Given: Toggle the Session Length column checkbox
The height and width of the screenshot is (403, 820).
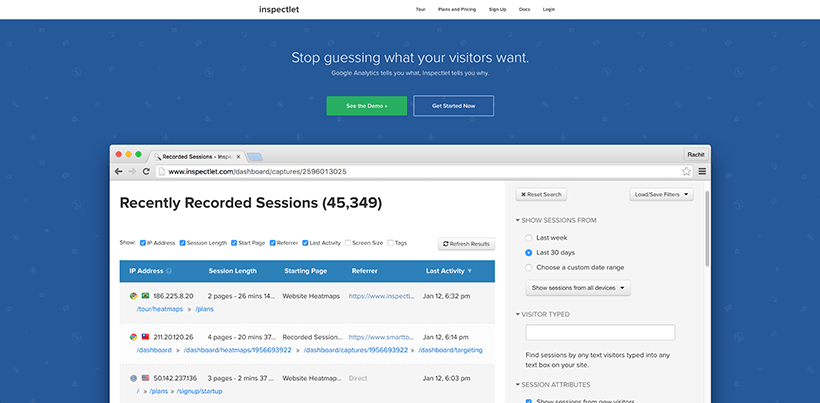Looking at the screenshot, I should coord(183,243).
